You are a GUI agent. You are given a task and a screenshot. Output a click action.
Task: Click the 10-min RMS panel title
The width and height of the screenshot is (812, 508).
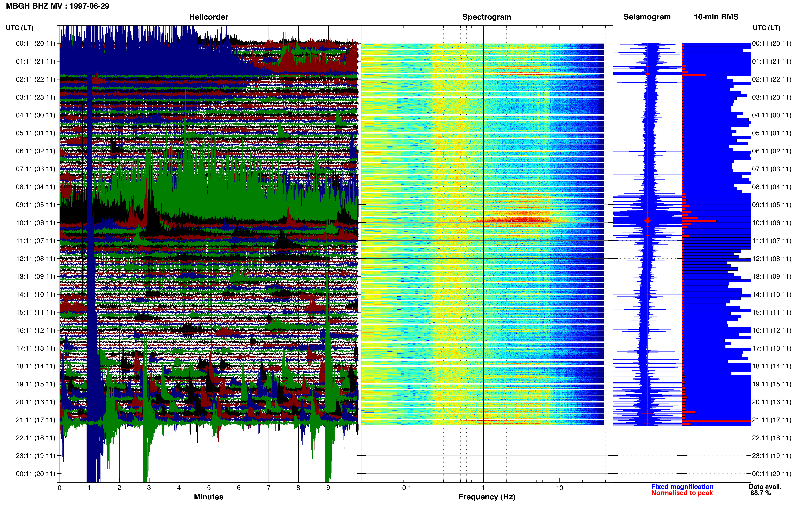tap(716, 17)
